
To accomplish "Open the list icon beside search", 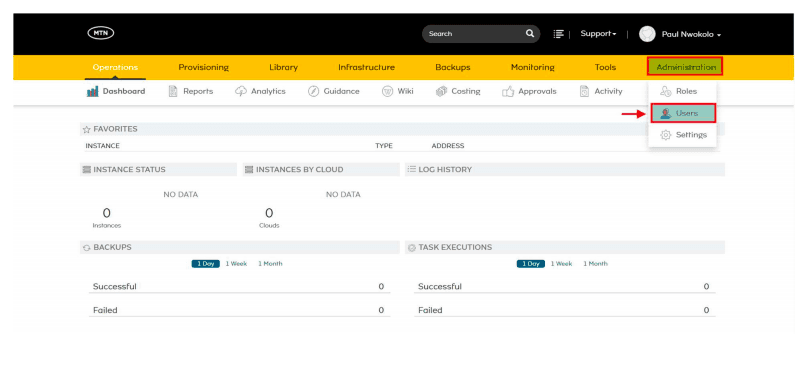I will (559, 33).
